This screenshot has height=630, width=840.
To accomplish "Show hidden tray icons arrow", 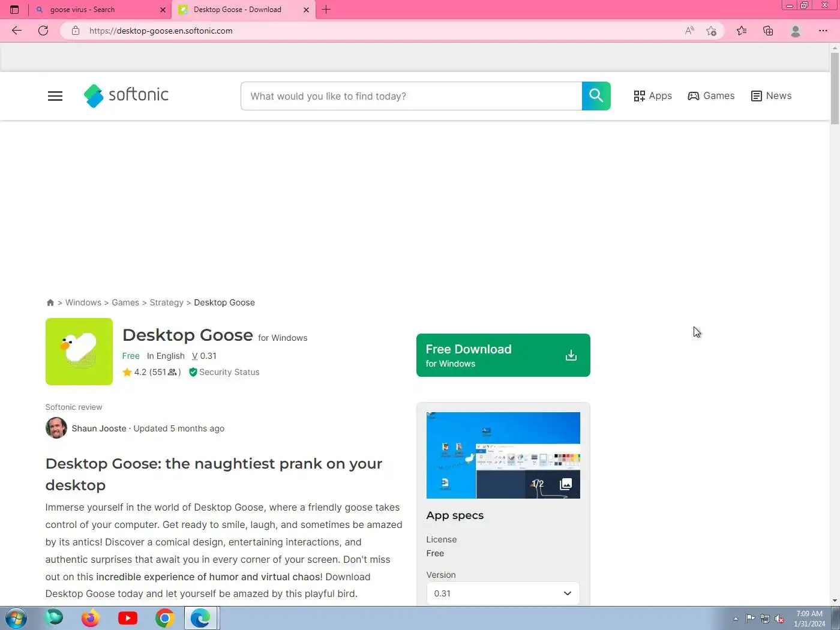I will pos(736,619).
